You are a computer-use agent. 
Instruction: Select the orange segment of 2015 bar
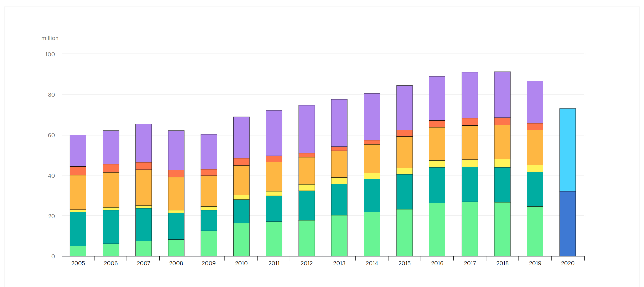(x=404, y=152)
